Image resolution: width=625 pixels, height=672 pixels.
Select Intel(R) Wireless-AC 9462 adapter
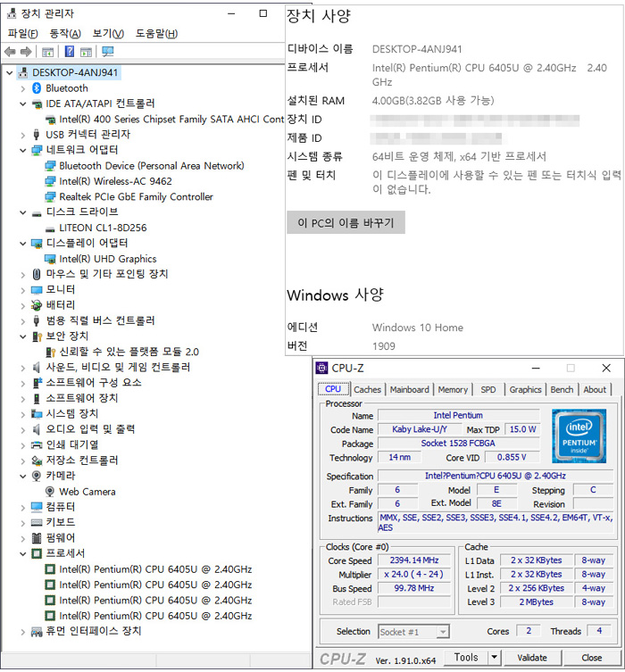tap(115, 182)
